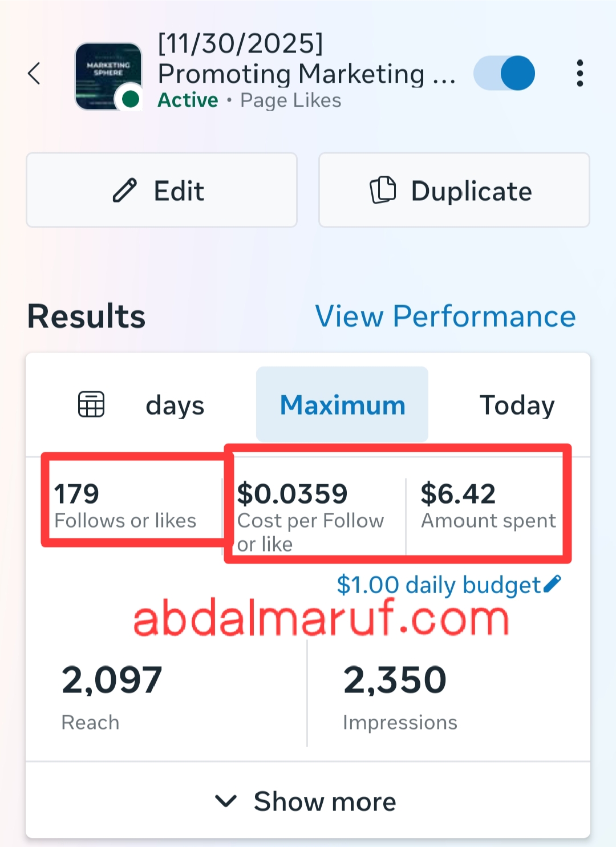Tap the Marketing Sphere ad thumbnail
Image resolution: width=616 pixels, height=847 pixels.
click(108, 75)
